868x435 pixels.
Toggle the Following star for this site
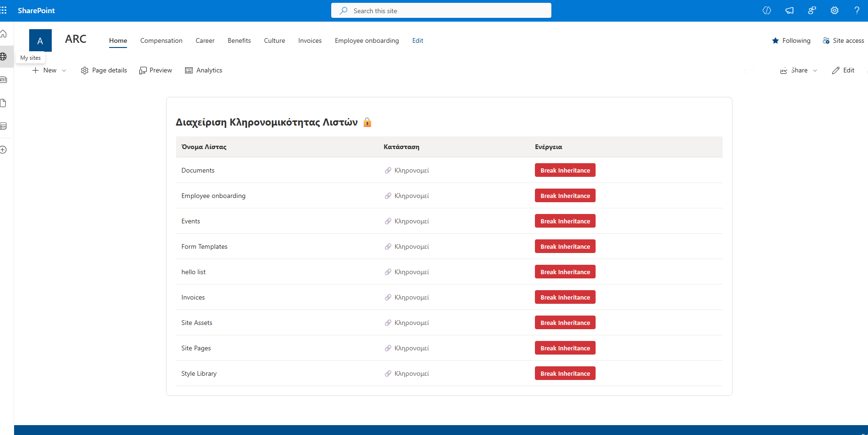tap(791, 40)
